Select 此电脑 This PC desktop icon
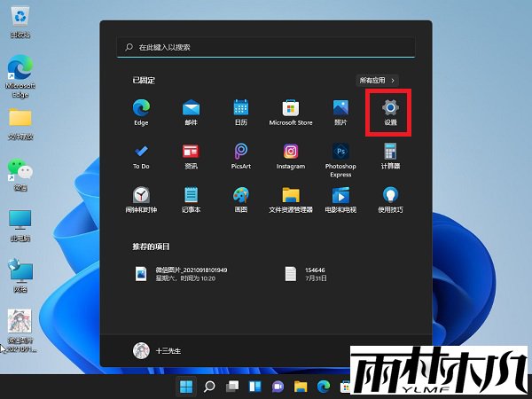 (20, 225)
